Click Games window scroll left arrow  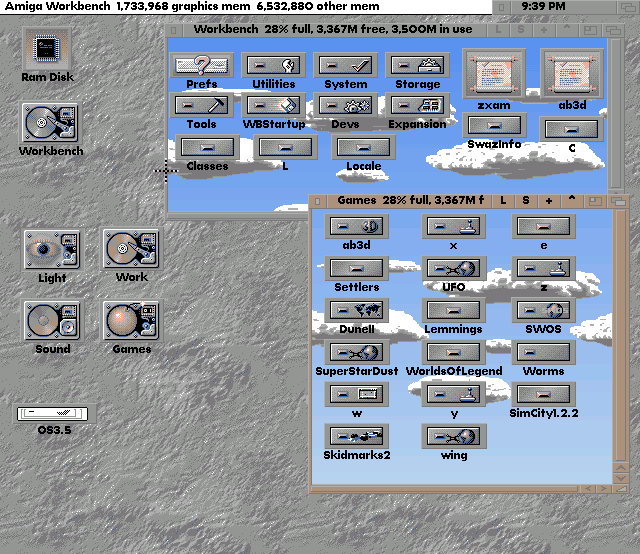(588, 489)
